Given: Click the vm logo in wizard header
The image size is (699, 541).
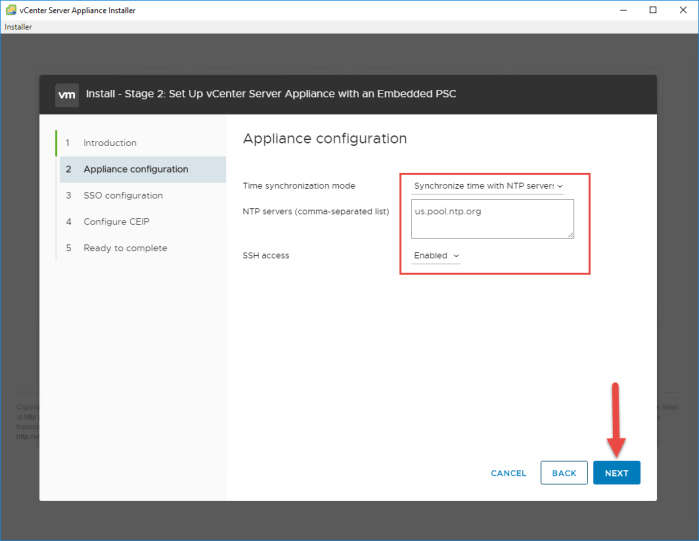Looking at the screenshot, I should coord(67,94).
